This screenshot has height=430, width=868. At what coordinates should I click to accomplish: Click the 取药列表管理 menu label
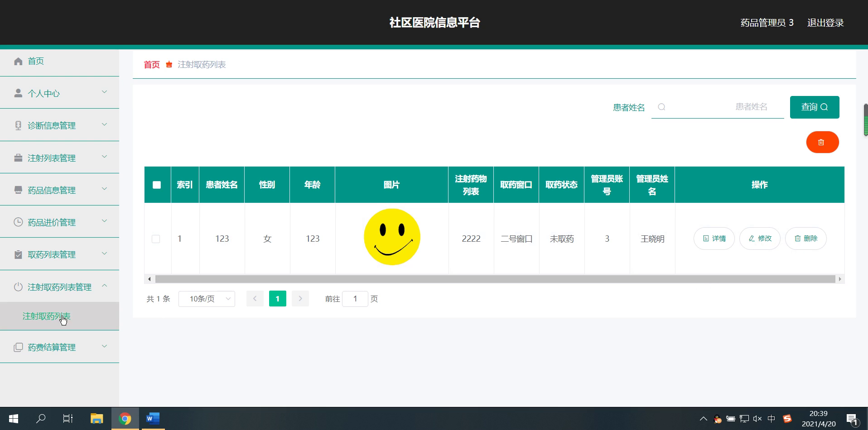(52, 254)
